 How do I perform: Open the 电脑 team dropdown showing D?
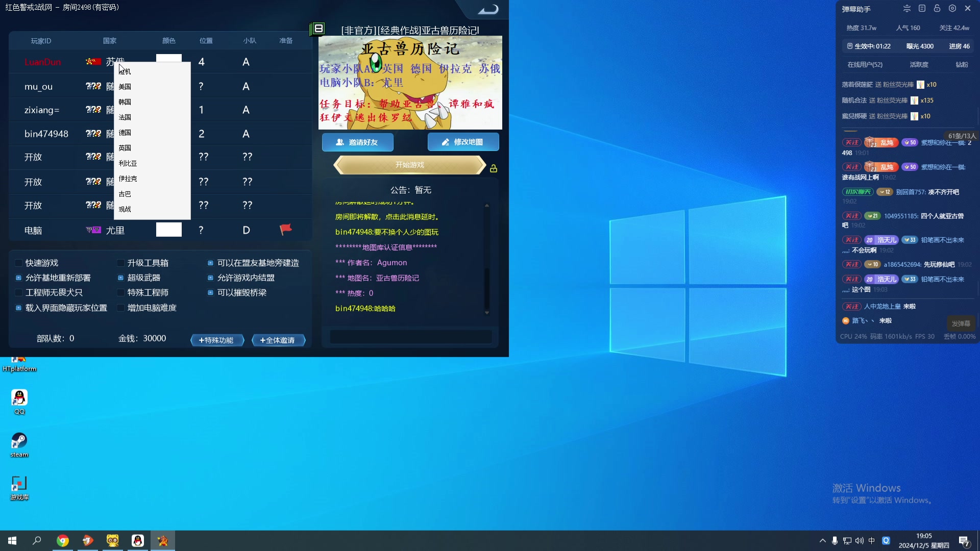click(246, 230)
